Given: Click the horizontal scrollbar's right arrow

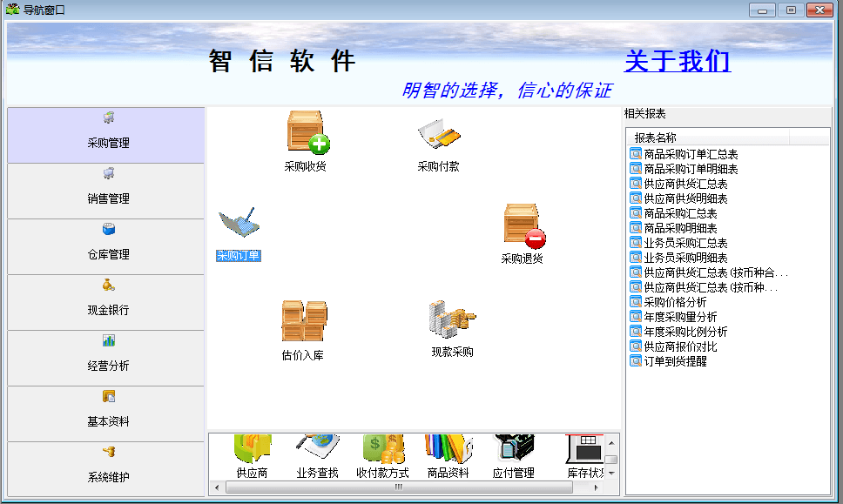Looking at the screenshot, I should pos(597,487).
